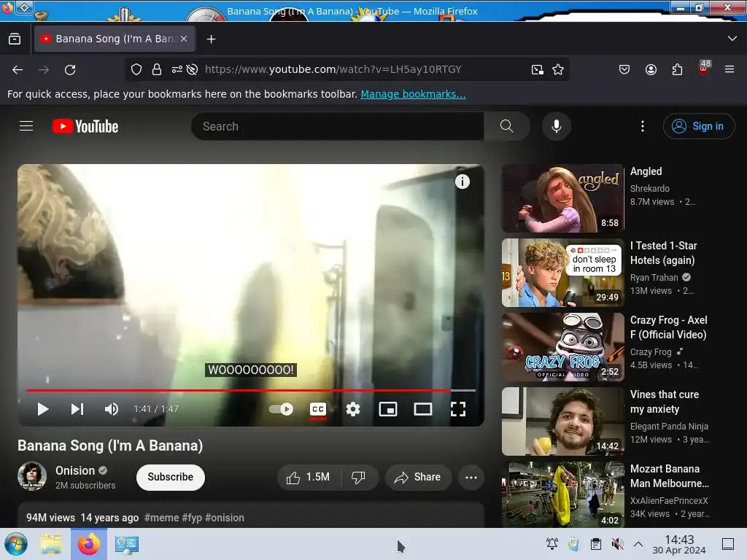Enter fullscreen video mode
This screenshot has width=747, height=560.
click(x=458, y=409)
